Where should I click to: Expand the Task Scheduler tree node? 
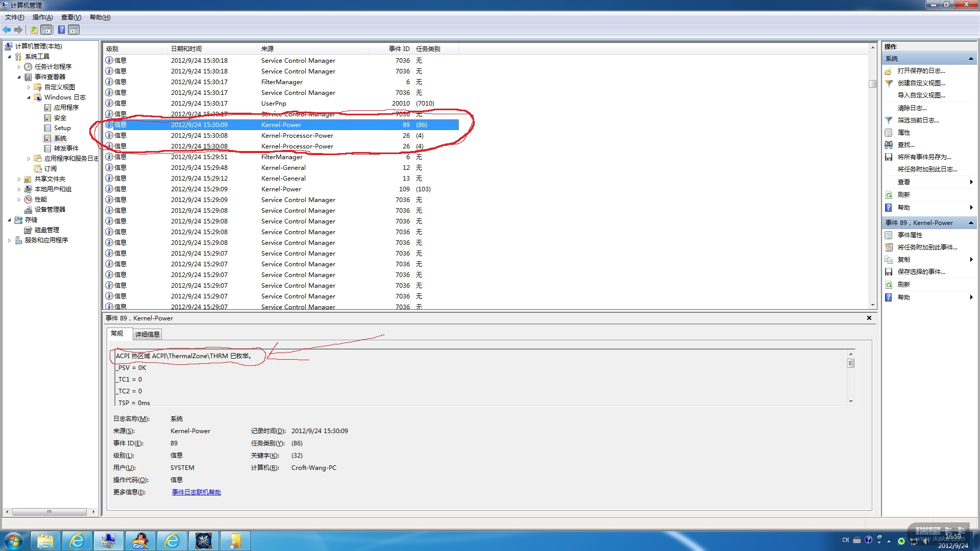(19, 67)
